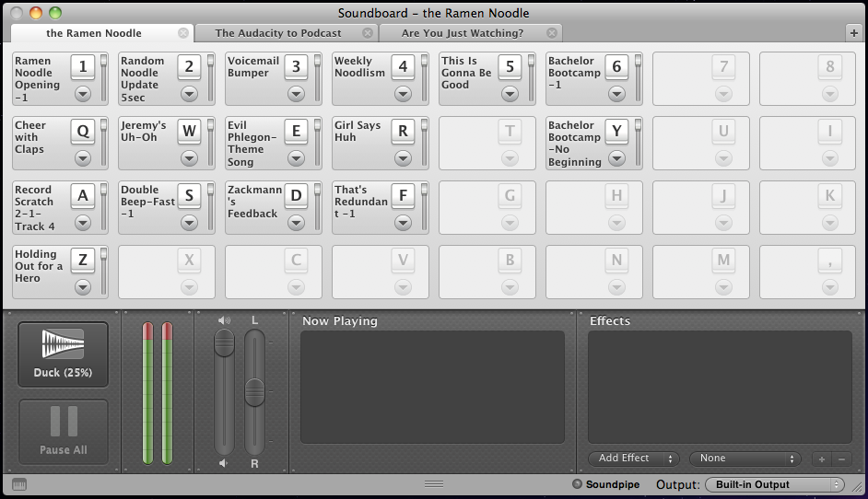
Task: Open the Add Effect dropdown
Action: coord(633,458)
